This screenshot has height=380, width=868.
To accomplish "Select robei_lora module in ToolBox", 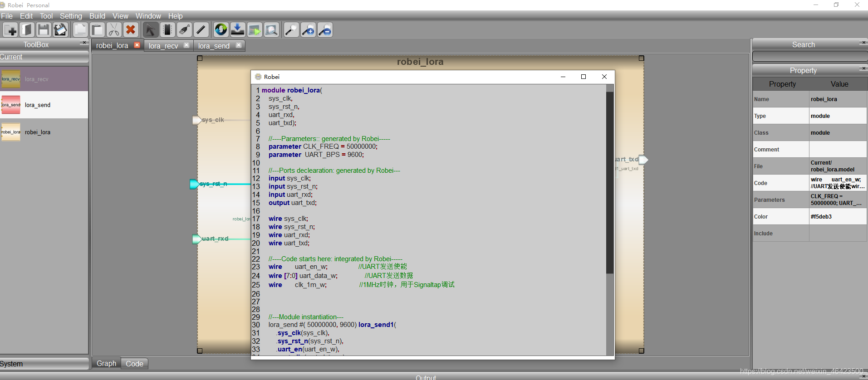I will tap(44, 132).
